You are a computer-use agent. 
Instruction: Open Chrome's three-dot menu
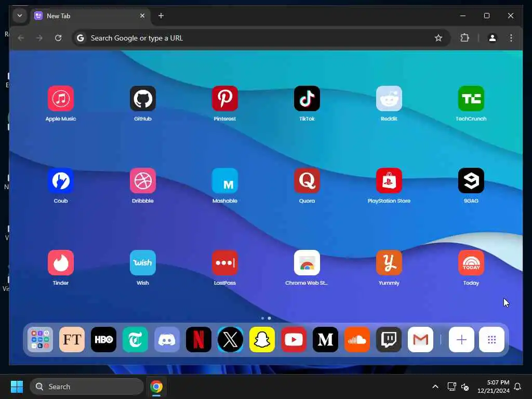click(511, 38)
